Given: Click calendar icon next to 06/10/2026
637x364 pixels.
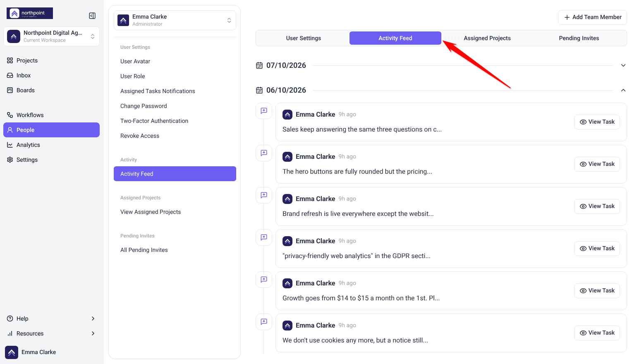Looking at the screenshot, I should pos(259,90).
